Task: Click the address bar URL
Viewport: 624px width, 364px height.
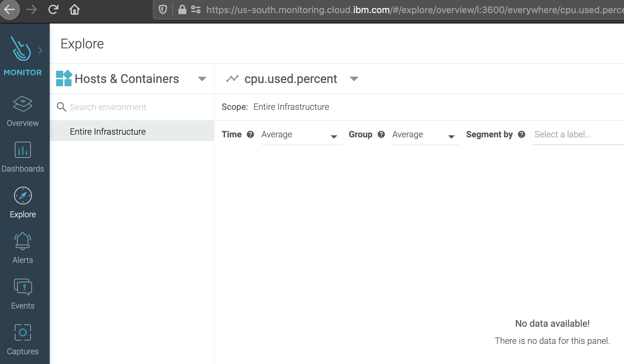Action: [415, 10]
